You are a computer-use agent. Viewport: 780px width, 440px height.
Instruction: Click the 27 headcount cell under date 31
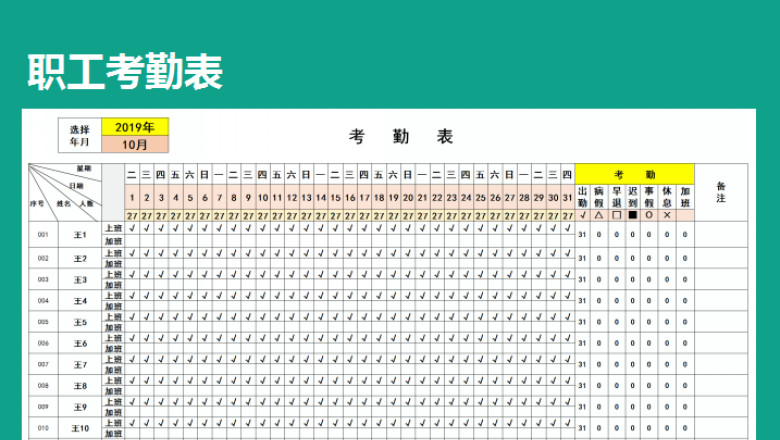pos(568,216)
